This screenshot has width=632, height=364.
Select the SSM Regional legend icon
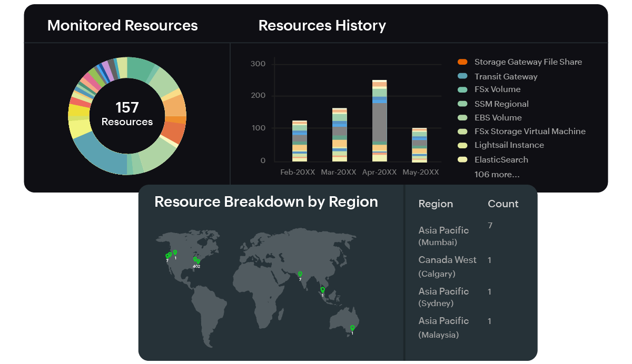463,104
